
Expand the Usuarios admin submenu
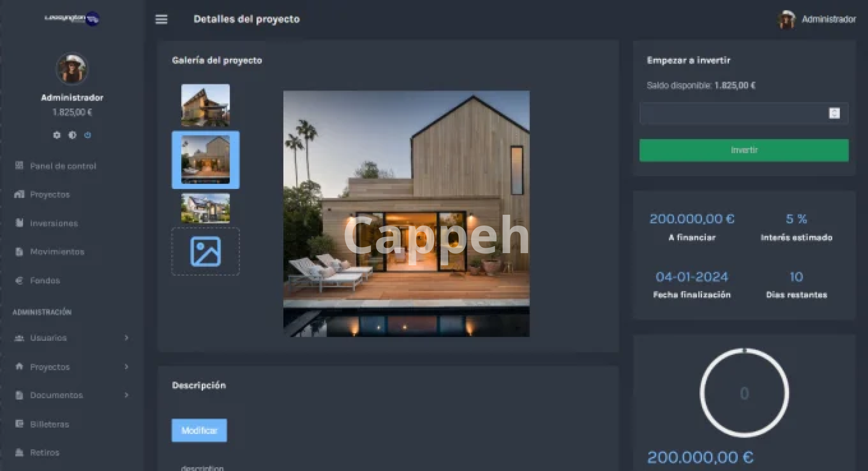(x=126, y=338)
